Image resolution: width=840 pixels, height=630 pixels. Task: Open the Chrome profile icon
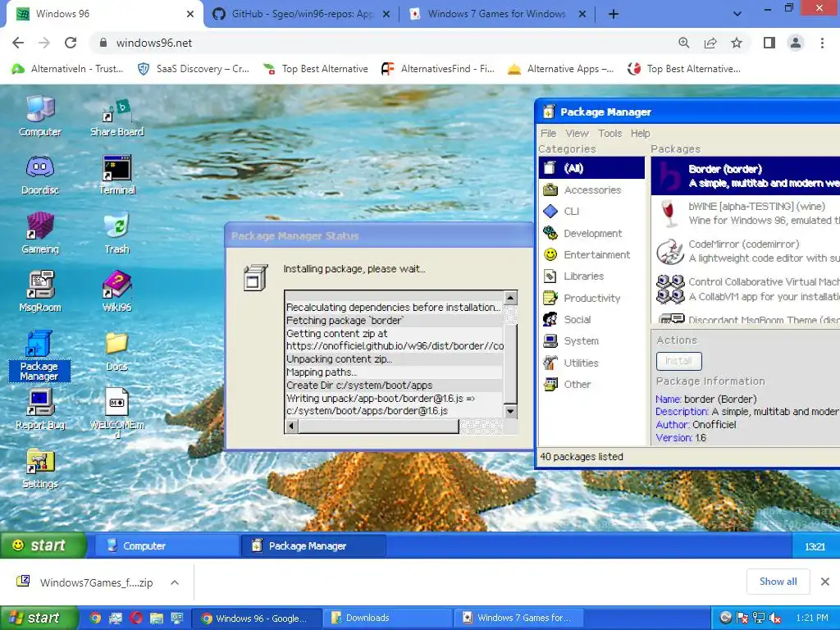tap(796, 43)
